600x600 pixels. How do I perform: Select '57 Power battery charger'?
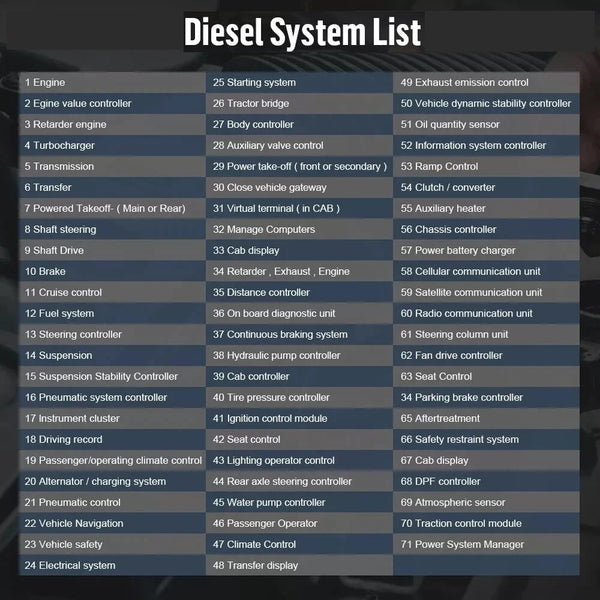coord(486,251)
